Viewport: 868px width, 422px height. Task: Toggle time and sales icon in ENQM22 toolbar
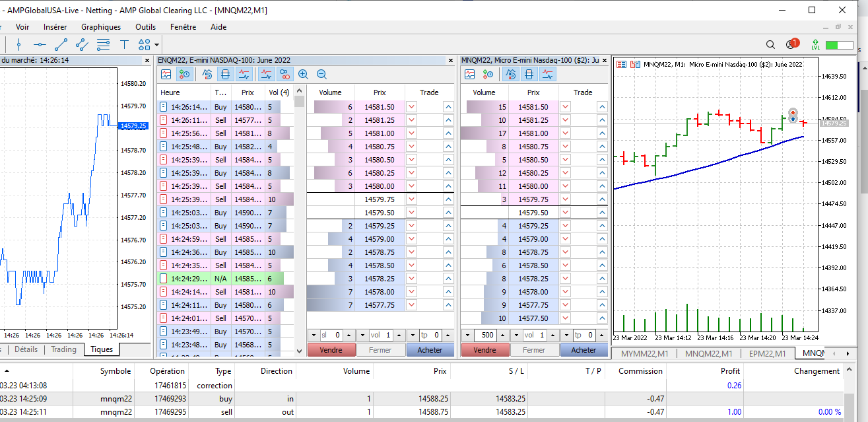(x=184, y=75)
